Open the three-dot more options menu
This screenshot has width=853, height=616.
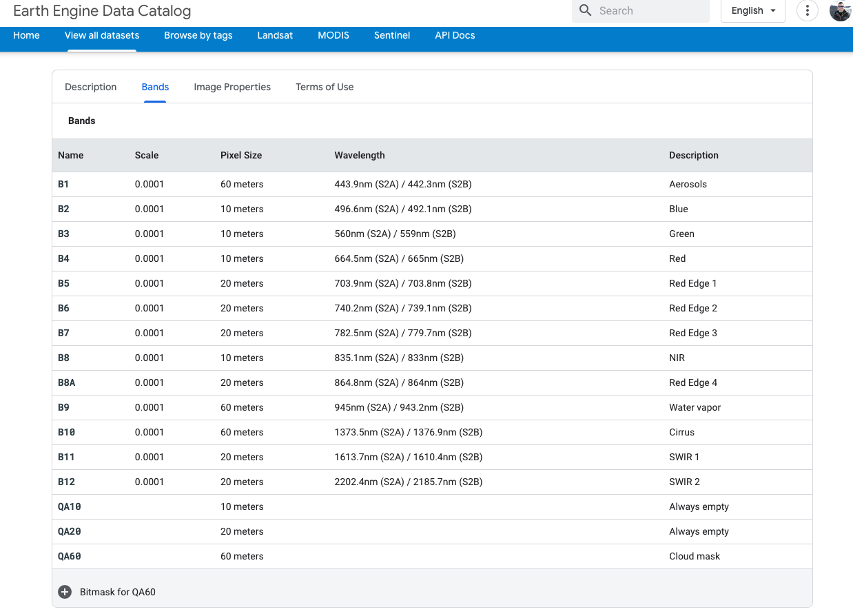click(x=807, y=11)
